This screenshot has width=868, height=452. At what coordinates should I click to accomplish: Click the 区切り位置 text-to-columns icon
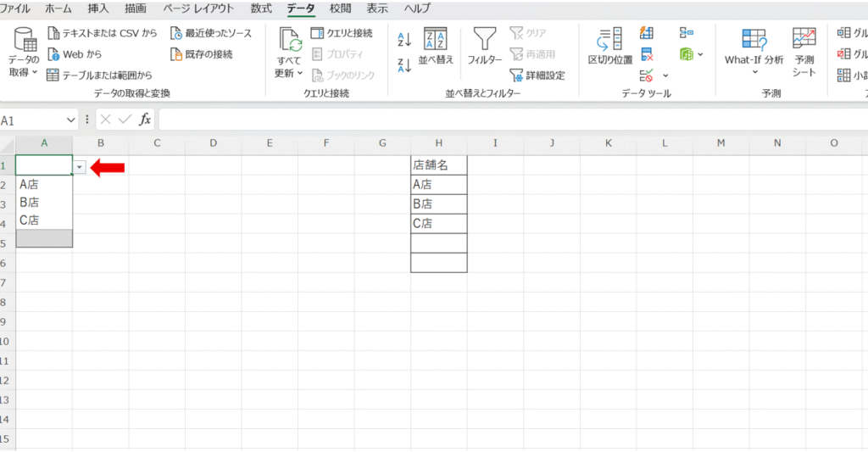point(610,47)
